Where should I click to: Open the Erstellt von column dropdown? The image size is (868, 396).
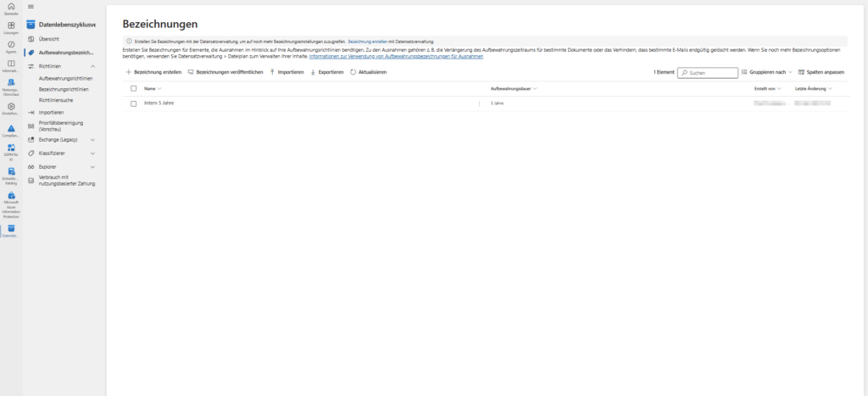tap(780, 89)
